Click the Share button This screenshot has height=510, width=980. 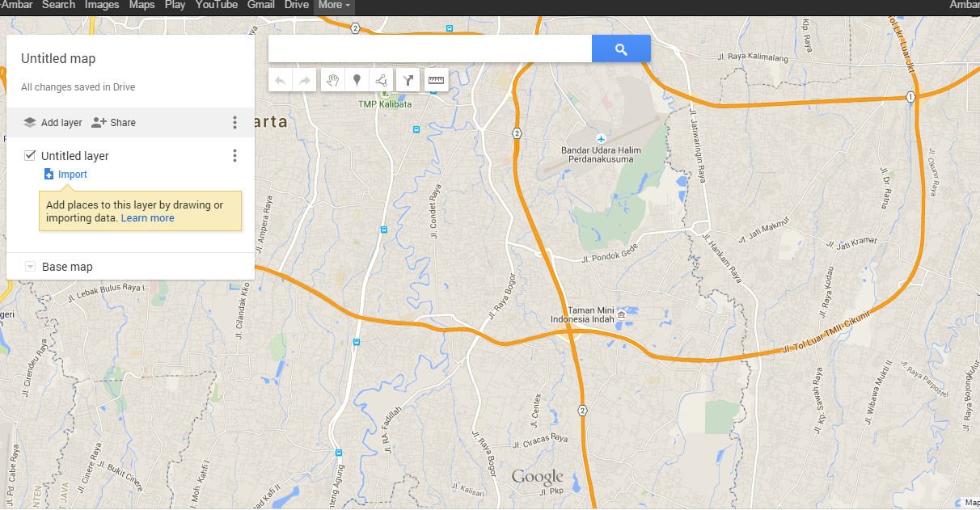point(113,123)
